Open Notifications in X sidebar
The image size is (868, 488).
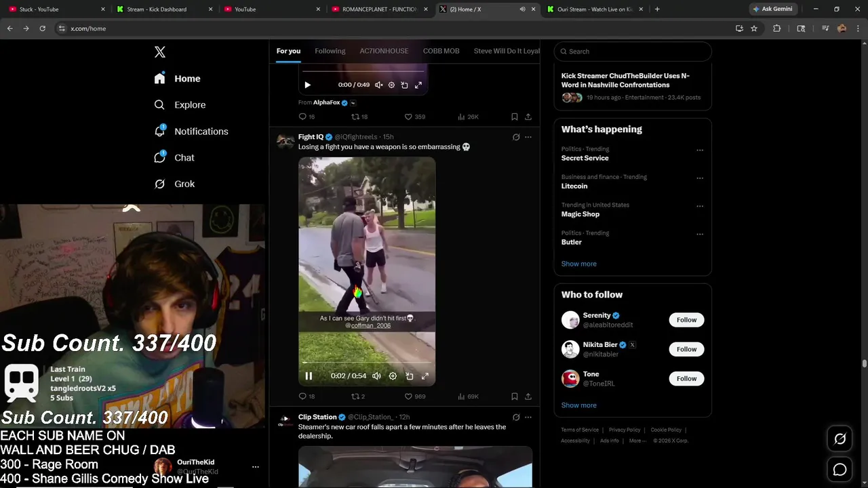point(191,131)
